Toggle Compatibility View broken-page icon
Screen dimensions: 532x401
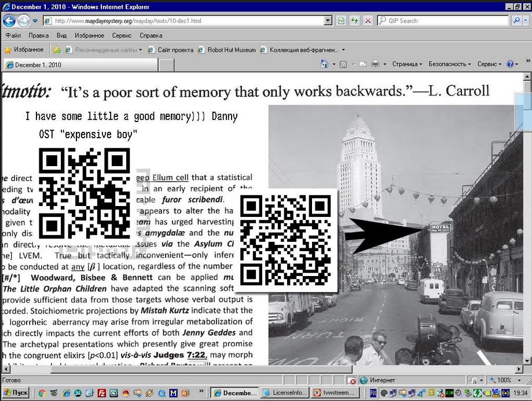coord(342,21)
